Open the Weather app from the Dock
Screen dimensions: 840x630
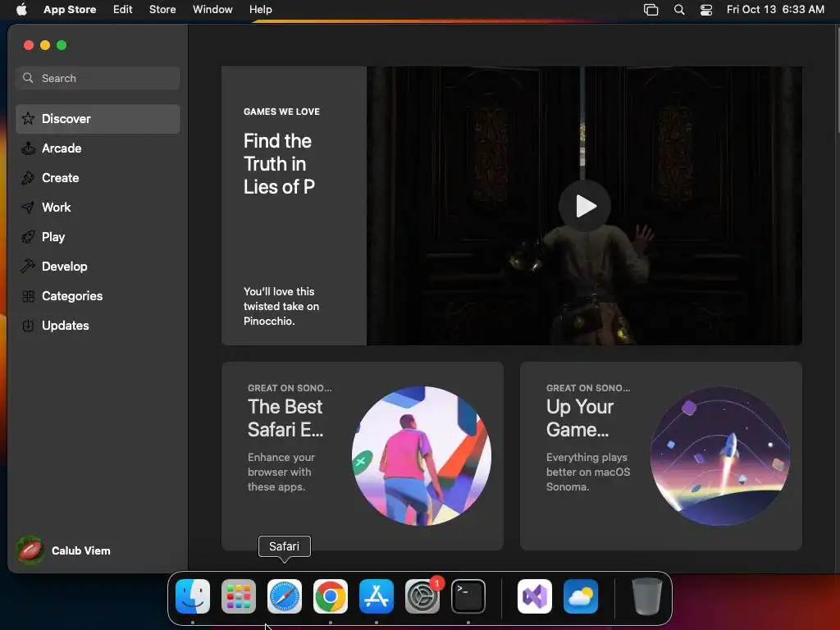tap(581, 596)
